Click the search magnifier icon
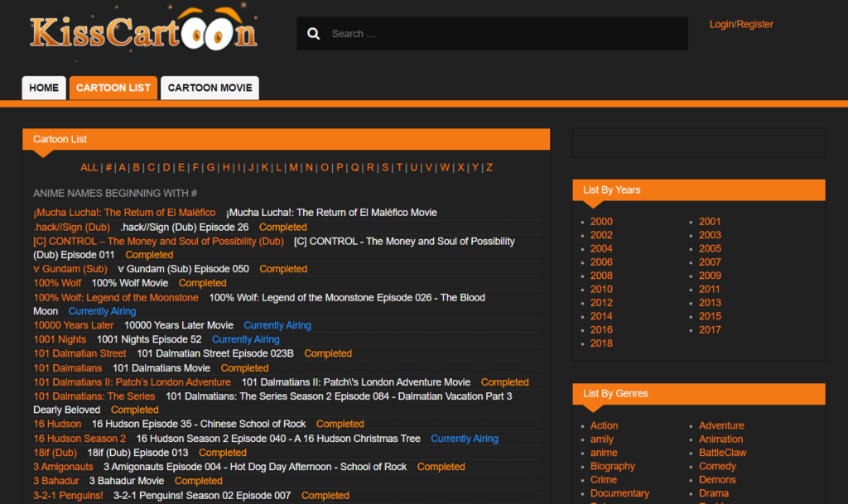 click(313, 33)
